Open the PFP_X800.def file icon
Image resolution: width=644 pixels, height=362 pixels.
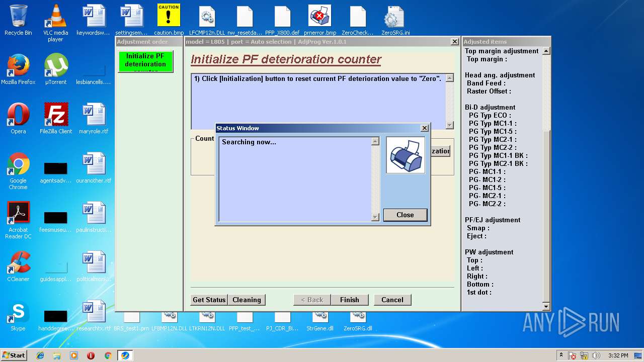pyautogui.click(x=282, y=20)
